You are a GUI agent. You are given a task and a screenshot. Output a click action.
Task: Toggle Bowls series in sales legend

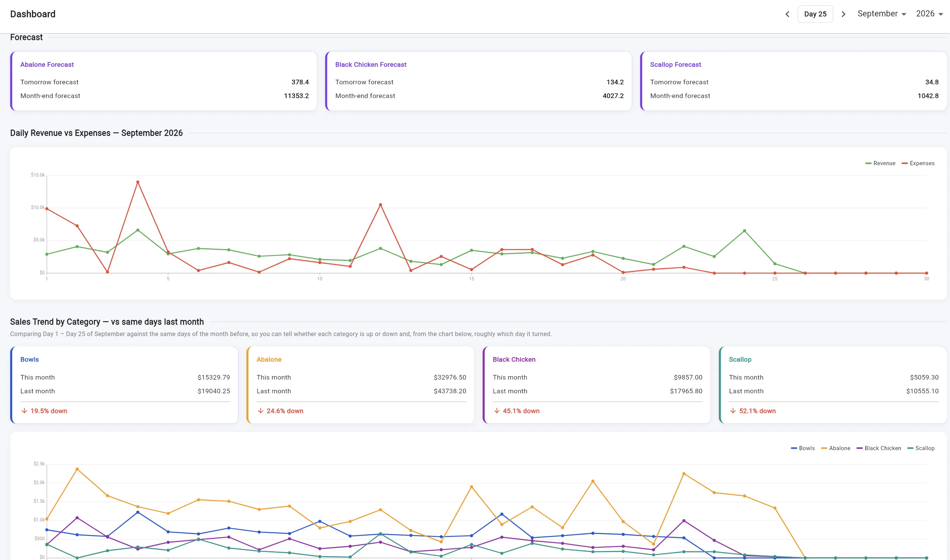point(803,448)
